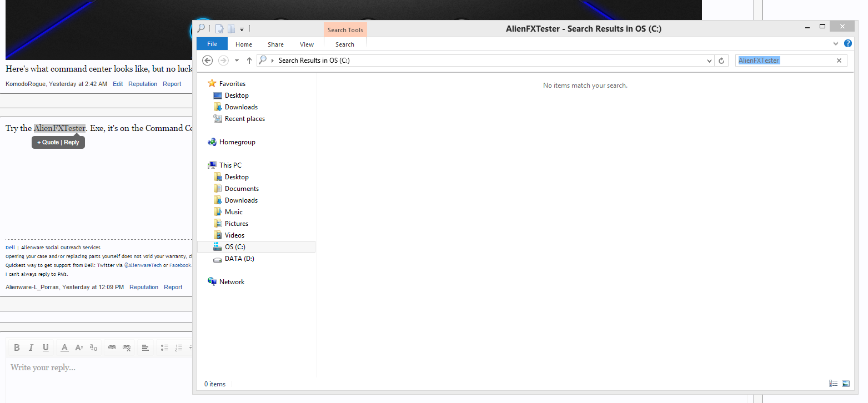Click the address bar 'Search Results in OS (C:)'
The height and width of the screenshot is (403, 868).
pyautogui.click(x=314, y=61)
